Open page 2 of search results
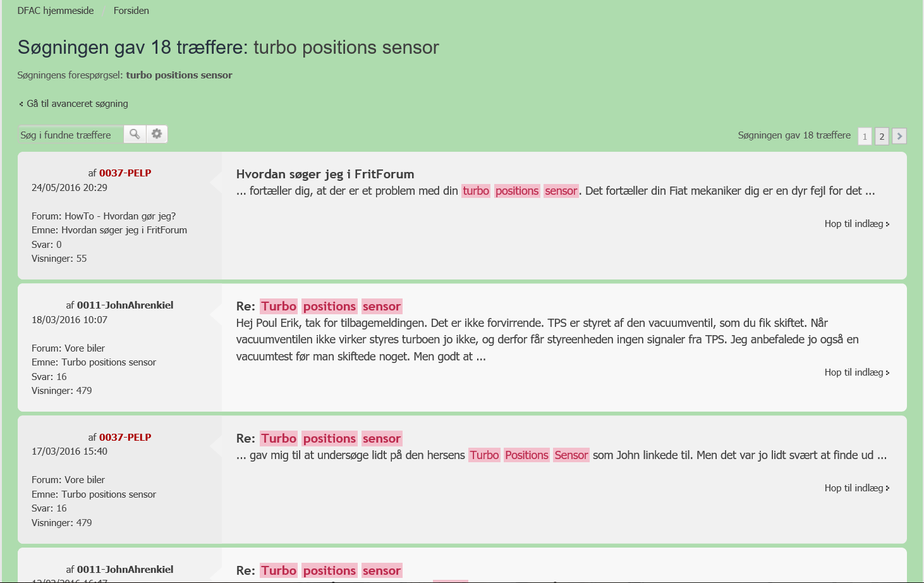This screenshot has height=583, width=924. click(x=882, y=136)
